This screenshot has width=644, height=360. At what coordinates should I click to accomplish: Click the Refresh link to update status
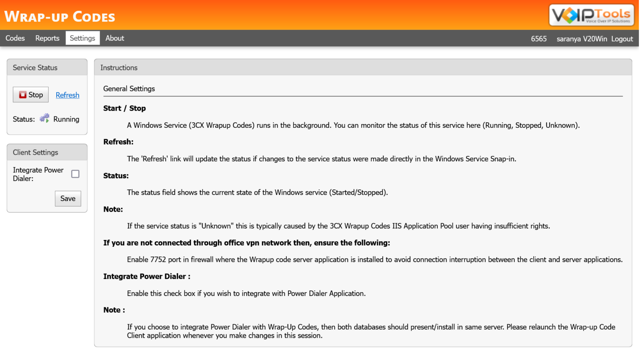point(68,95)
